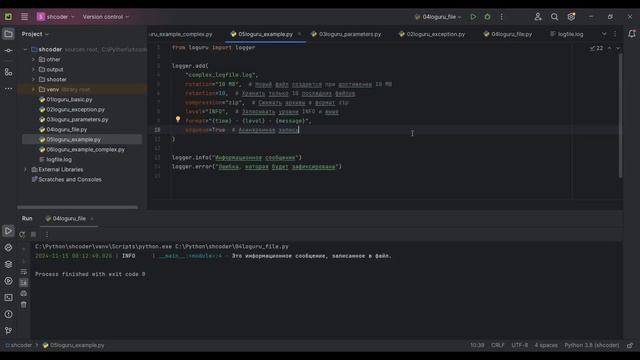640x360 pixels.
Task: Toggle soft-wrap in Run console
Action: pos(24,271)
